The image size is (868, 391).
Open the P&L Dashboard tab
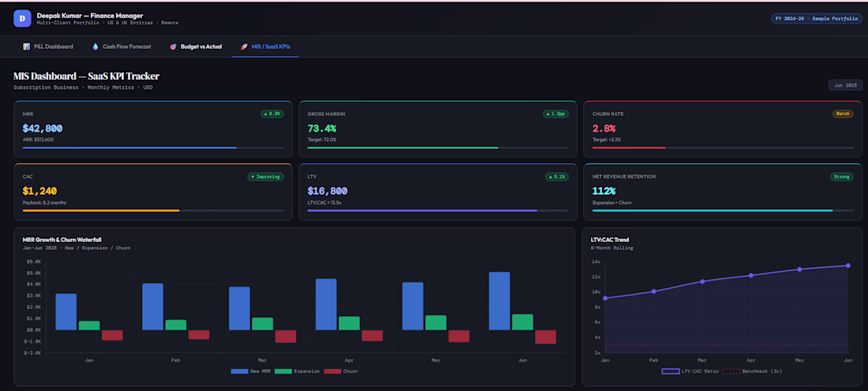pos(48,47)
